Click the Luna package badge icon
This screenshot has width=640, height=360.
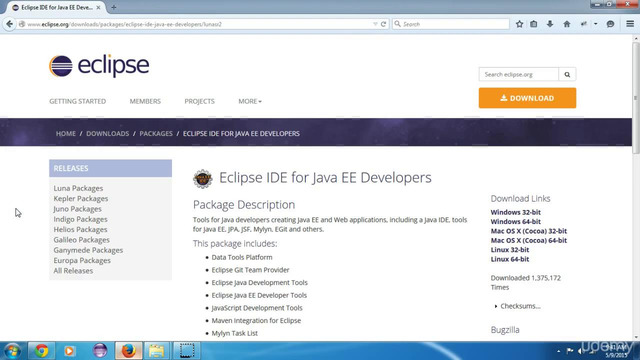[202, 178]
